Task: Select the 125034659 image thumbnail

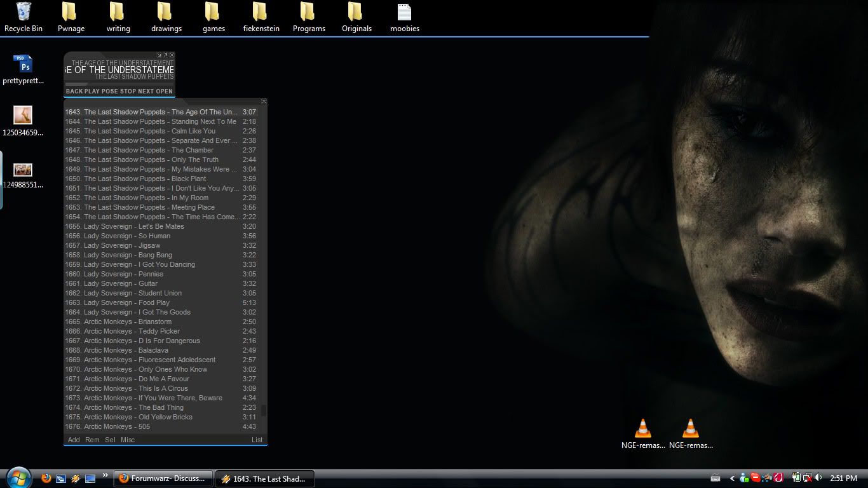Action: point(24,121)
